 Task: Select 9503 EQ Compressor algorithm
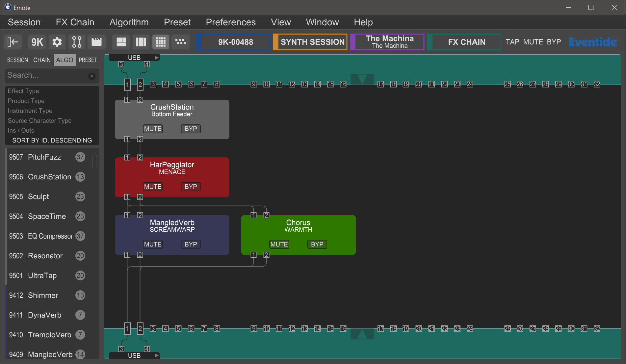coord(48,236)
